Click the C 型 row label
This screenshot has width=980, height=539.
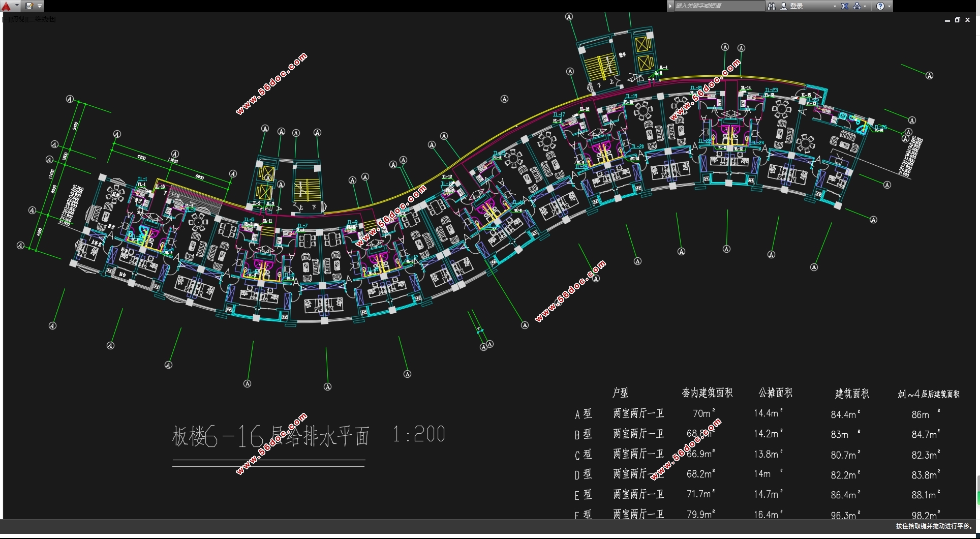click(583, 455)
